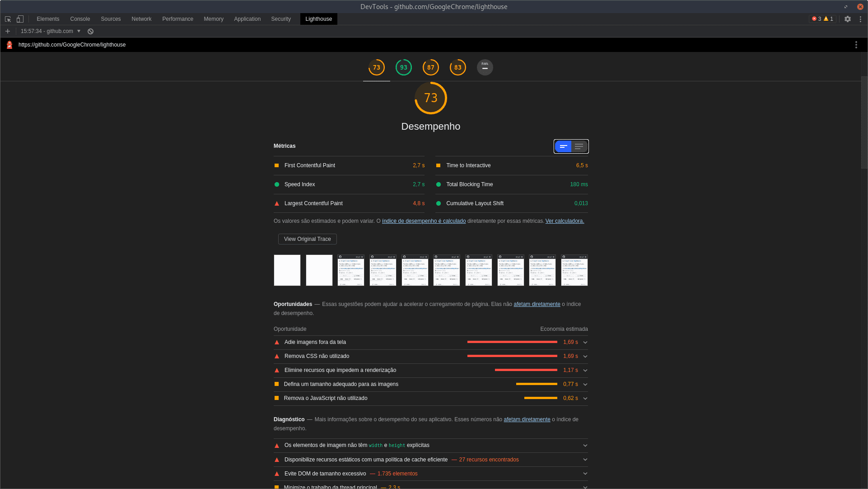
Task: Click the errors and warnings counter
Action: tap(822, 19)
